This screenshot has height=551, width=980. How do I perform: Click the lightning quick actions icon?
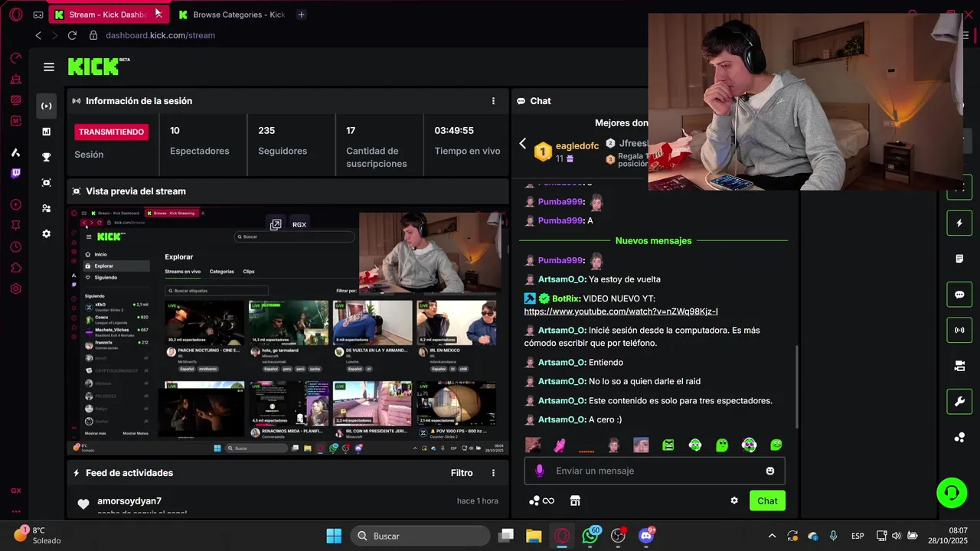coord(959,223)
